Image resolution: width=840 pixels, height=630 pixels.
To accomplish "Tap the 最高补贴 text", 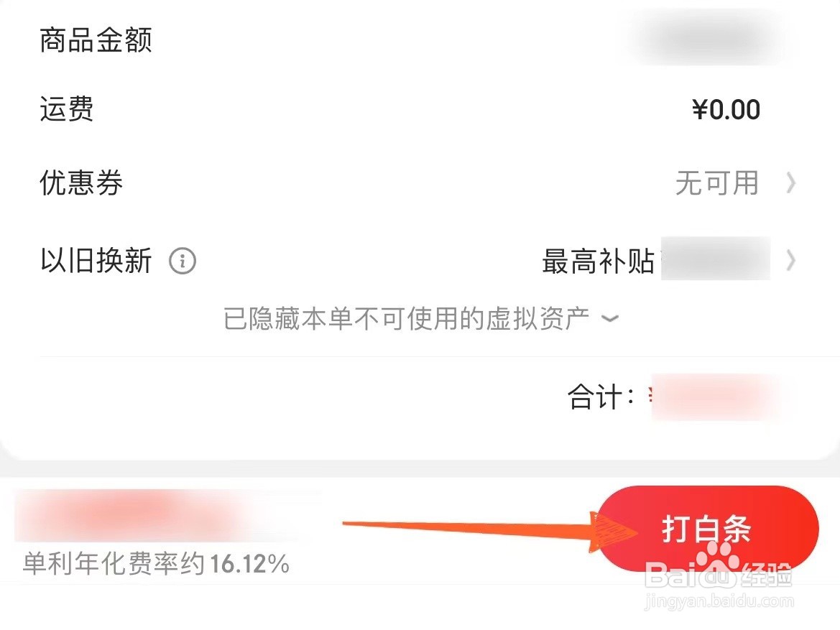I will coord(598,261).
